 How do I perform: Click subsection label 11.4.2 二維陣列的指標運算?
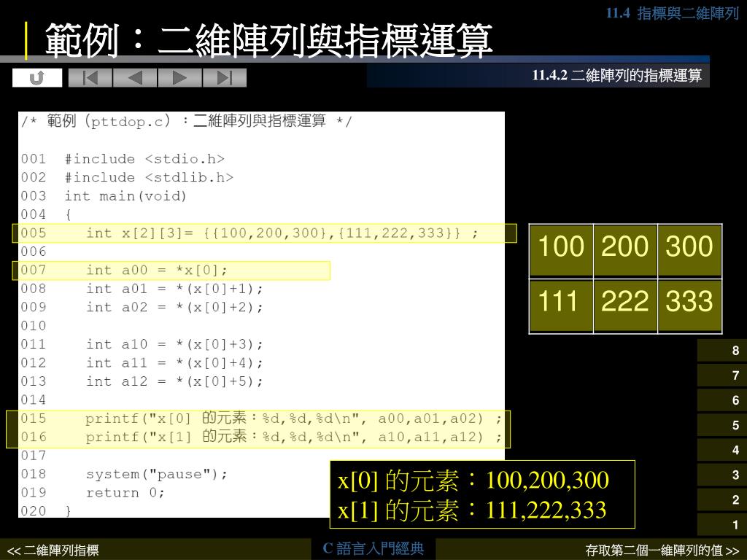(x=617, y=75)
